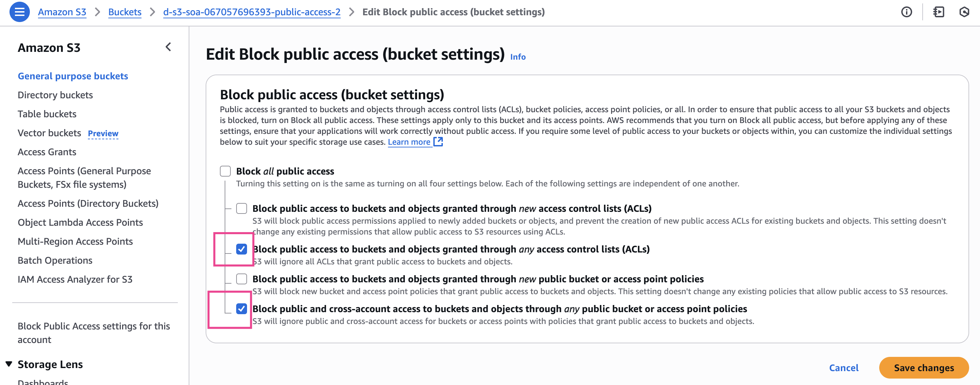This screenshot has width=980, height=385.
Task: Collapse the Storage Lens section triangle
Action: [9, 364]
